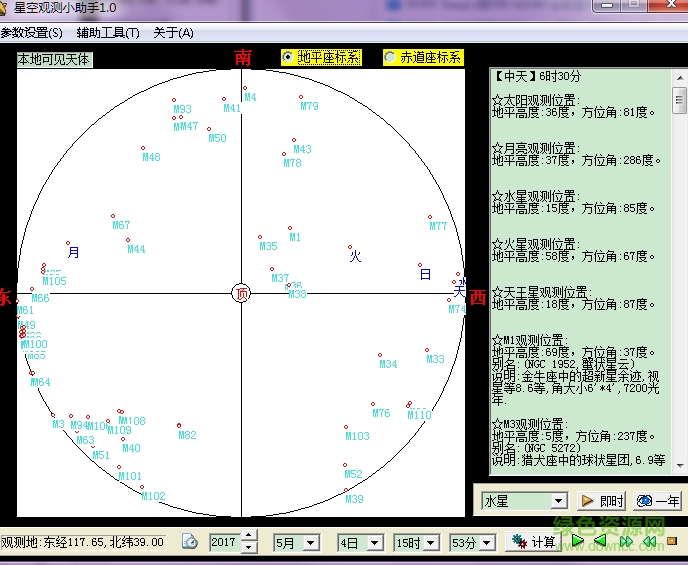Click the green reverse play arrow
Image resolution: width=688 pixels, height=565 pixels.
coord(600,541)
